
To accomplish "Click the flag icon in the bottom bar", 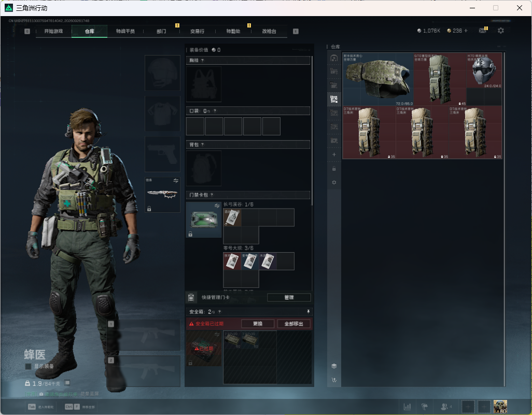I will click(x=425, y=407).
